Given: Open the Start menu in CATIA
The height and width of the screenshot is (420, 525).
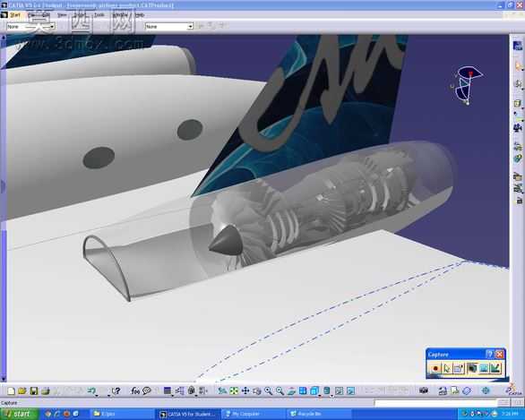Looking at the screenshot, I should click(x=14, y=15).
